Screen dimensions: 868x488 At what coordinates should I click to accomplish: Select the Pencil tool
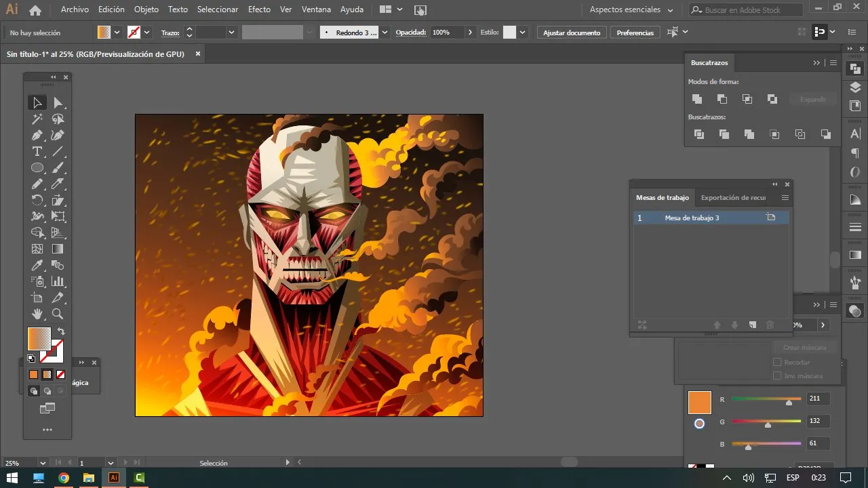pyautogui.click(x=37, y=184)
